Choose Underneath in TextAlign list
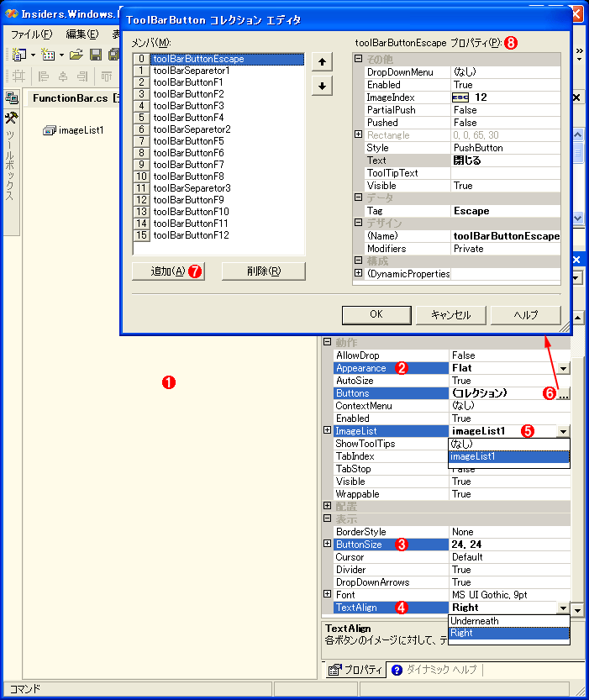 click(508, 621)
